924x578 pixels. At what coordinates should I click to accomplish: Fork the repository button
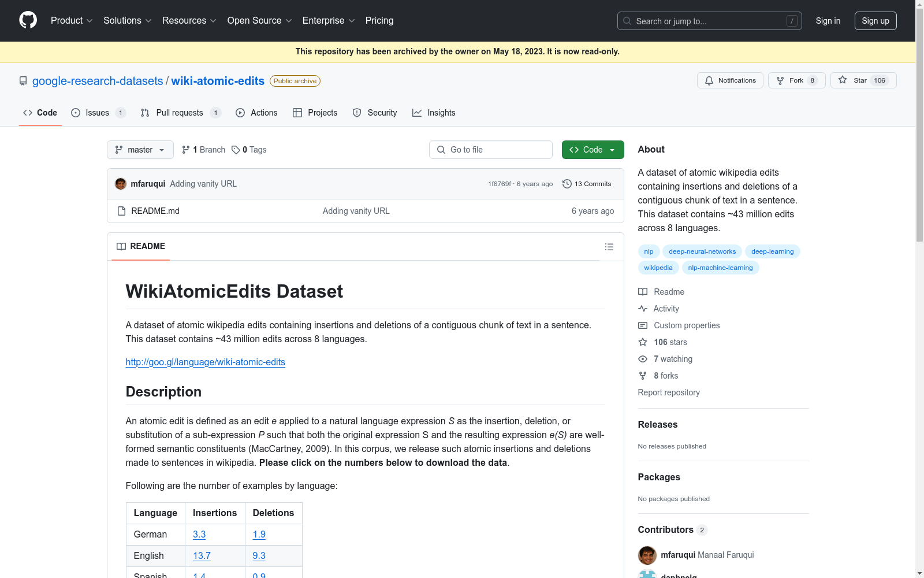point(796,80)
